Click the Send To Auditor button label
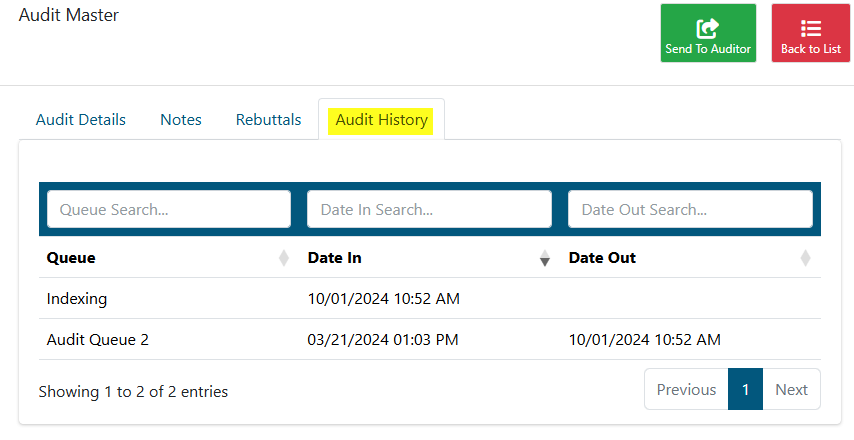854x440 pixels. (x=708, y=49)
